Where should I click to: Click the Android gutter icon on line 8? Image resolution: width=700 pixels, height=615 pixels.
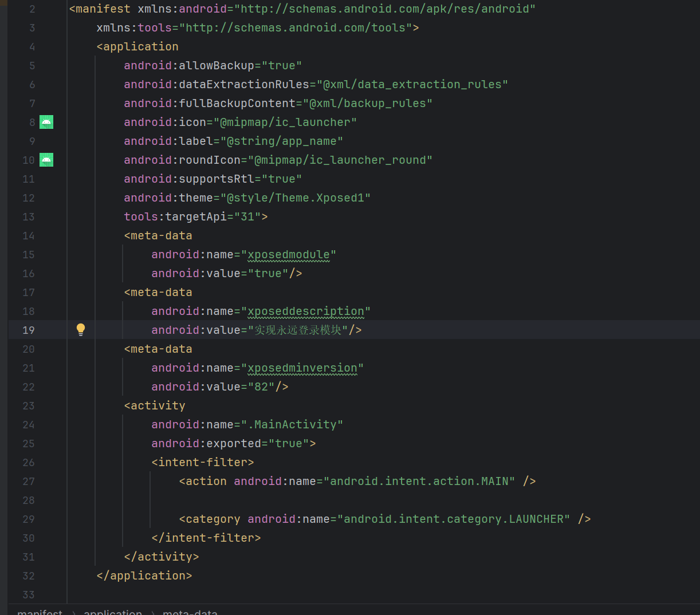tap(46, 122)
